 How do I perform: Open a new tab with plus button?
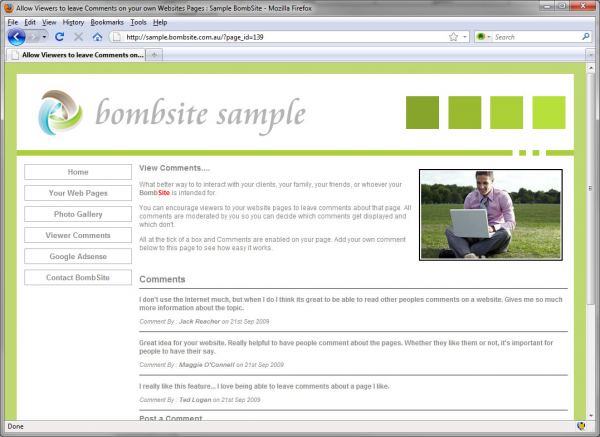(154, 55)
